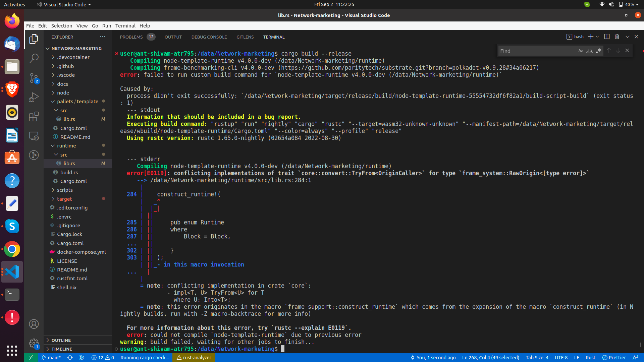
Task: Open Google Chrome from the dock
Action: (12, 249)
